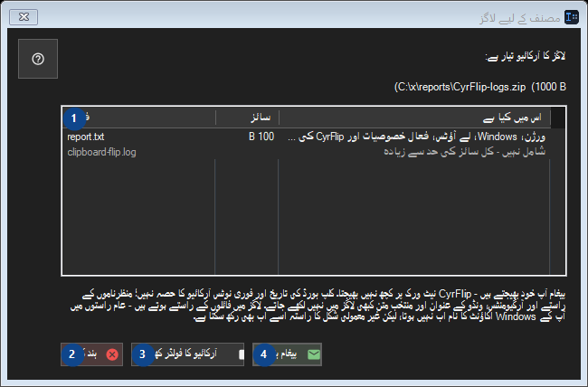Click the CyrFlip app icon in title bar
Screen dimensions: 588x387
coord(572,17)
